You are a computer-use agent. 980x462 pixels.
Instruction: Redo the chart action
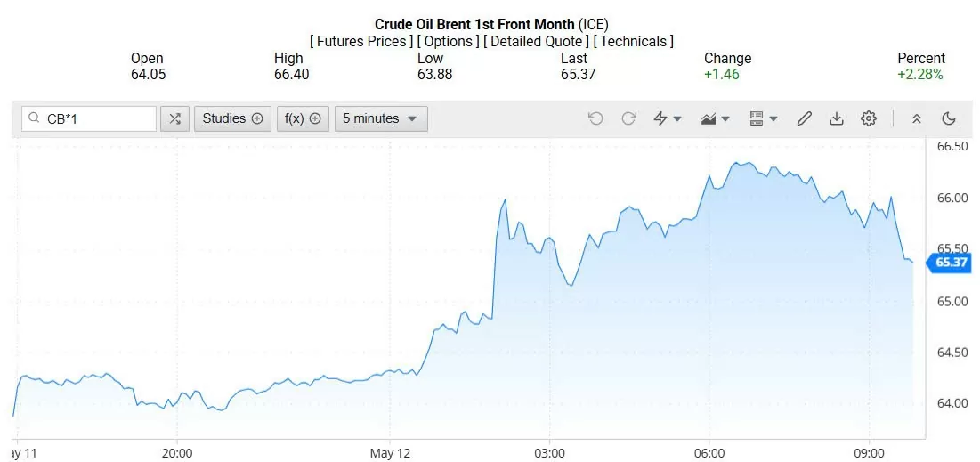point(628,118)
